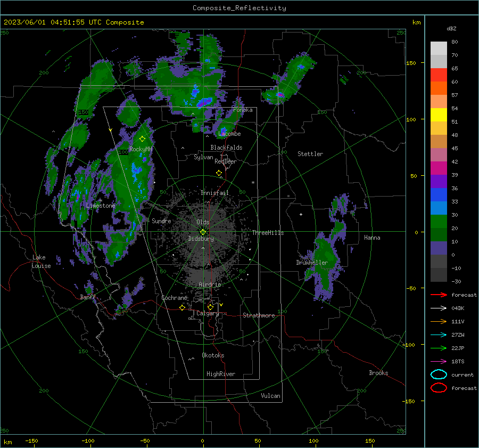Click the Airdrie city label
The image size is (479, 448).
click(210, 284)
